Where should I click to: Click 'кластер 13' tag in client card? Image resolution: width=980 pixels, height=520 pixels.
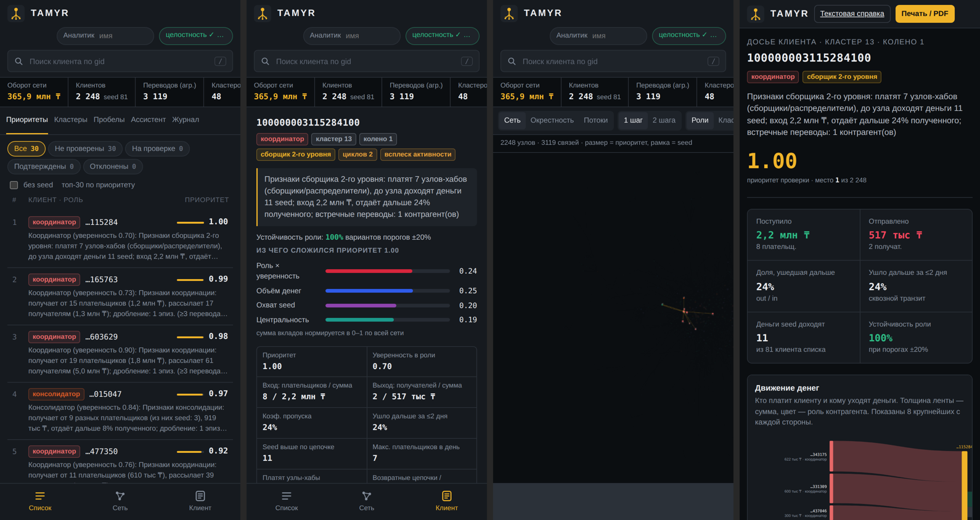(333, 139)
